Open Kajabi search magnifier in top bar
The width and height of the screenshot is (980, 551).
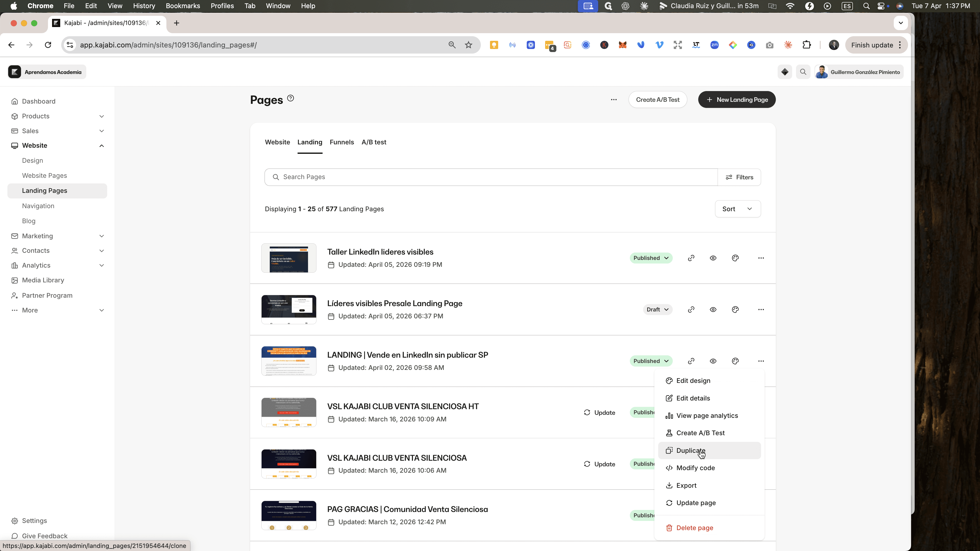tap(803, 72)
